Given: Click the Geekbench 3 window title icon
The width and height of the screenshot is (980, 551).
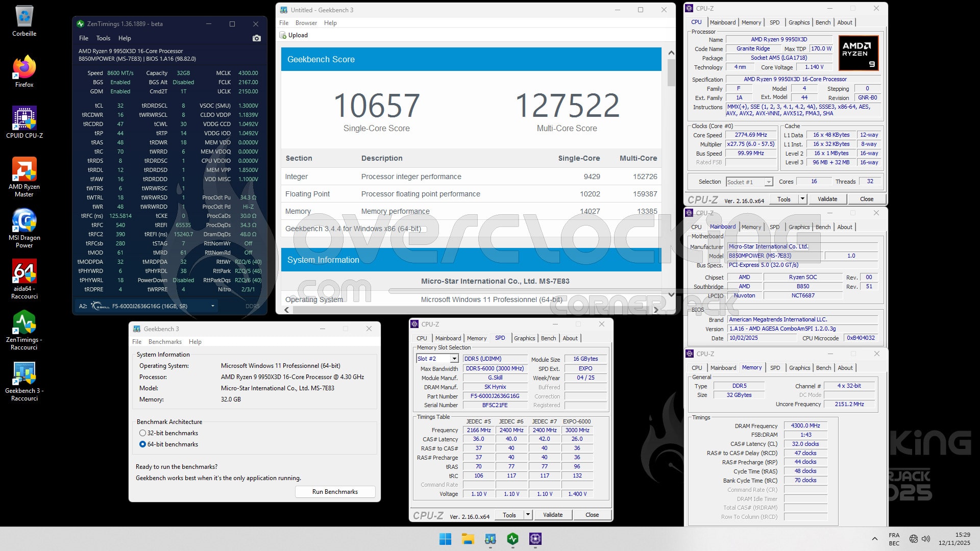Looking at the screenshot, I should tap(137, 329).
